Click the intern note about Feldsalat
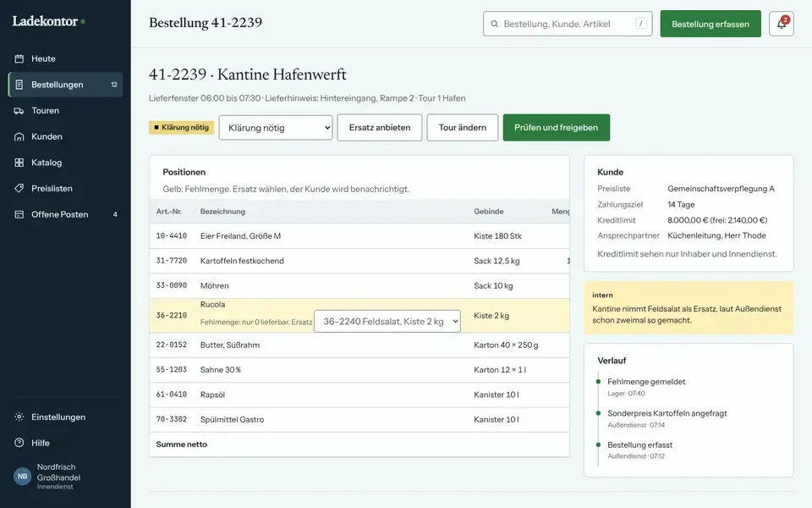The width and height of the screenshot is (812, 508). pyautogui.click(x=689, y=308)
